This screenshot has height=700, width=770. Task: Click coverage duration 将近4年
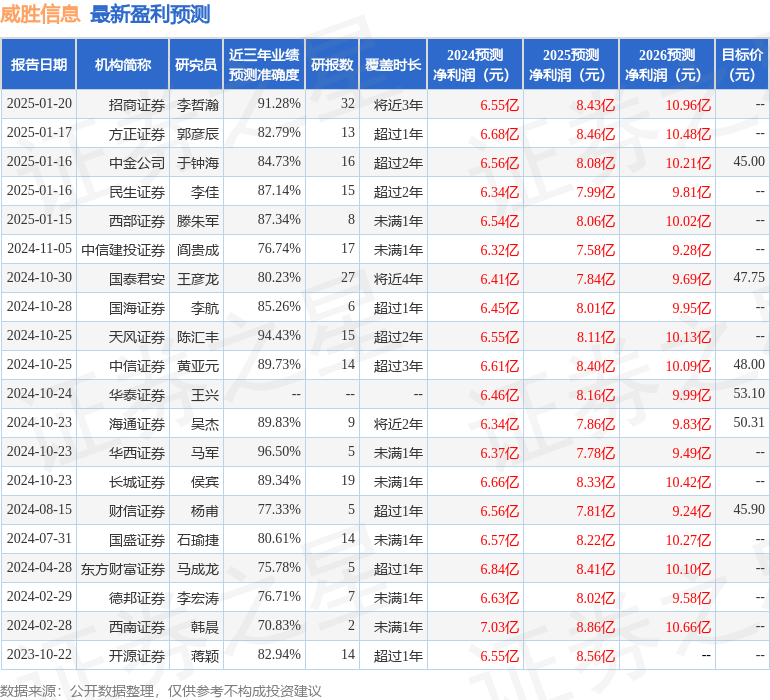point(398,279)
